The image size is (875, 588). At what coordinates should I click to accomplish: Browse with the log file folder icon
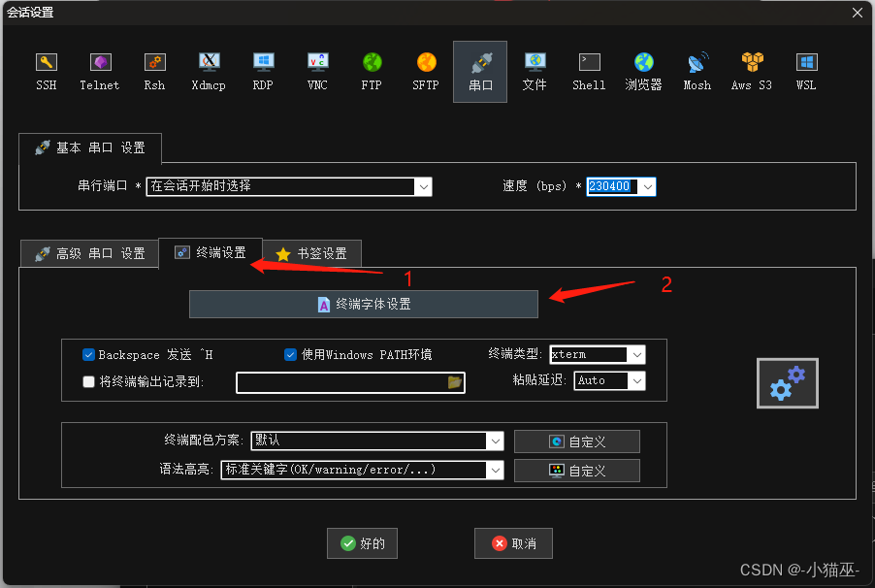coord(455,382)
